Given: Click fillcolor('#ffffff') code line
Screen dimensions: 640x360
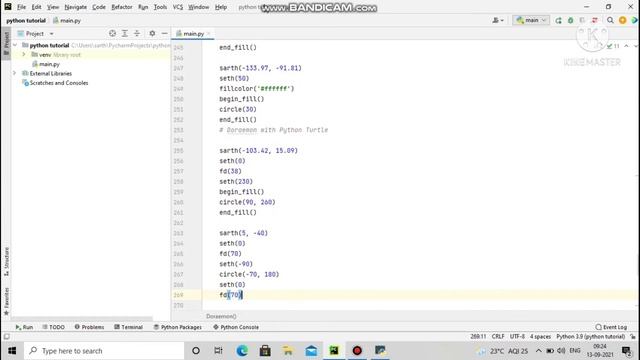Looking at the screenshot, I should point(257,89).
